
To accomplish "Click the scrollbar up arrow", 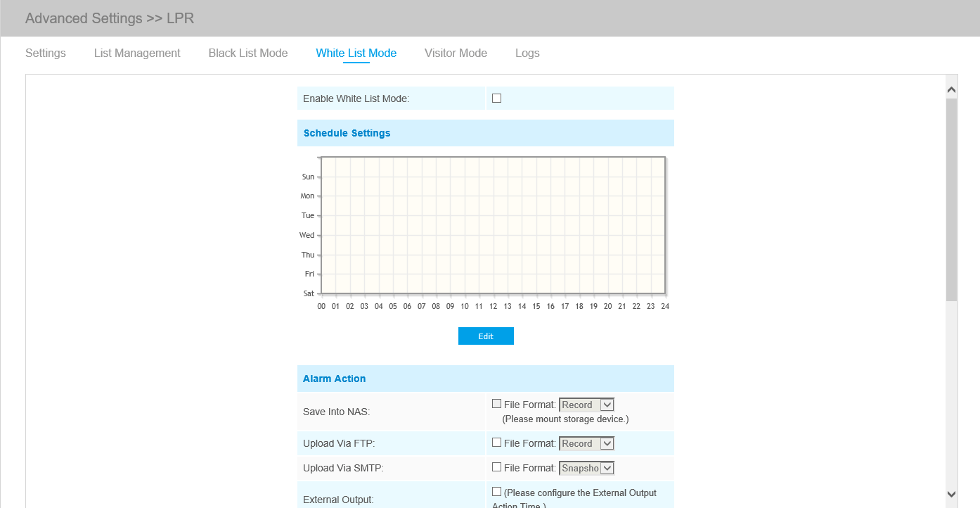I will tap(952, 90).
